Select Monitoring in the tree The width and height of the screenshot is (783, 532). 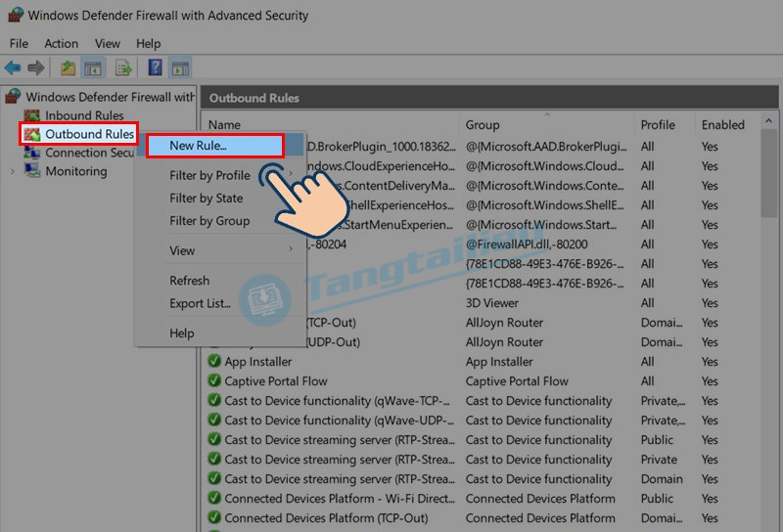click(76, 171)
